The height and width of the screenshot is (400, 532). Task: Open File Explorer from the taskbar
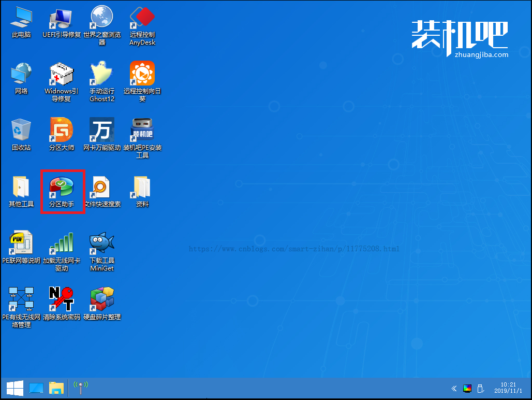coord(56,388)
